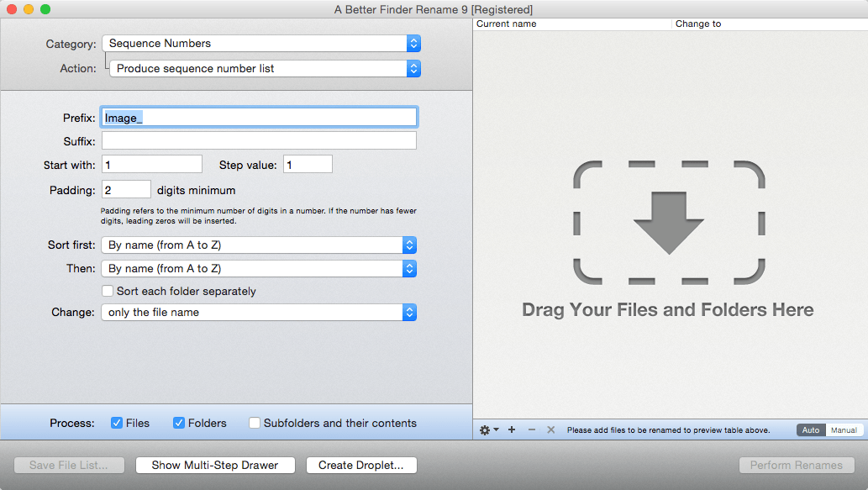868x490 pixels.
Task: Switch preview mode to Auto
Action: click(811, 430)
